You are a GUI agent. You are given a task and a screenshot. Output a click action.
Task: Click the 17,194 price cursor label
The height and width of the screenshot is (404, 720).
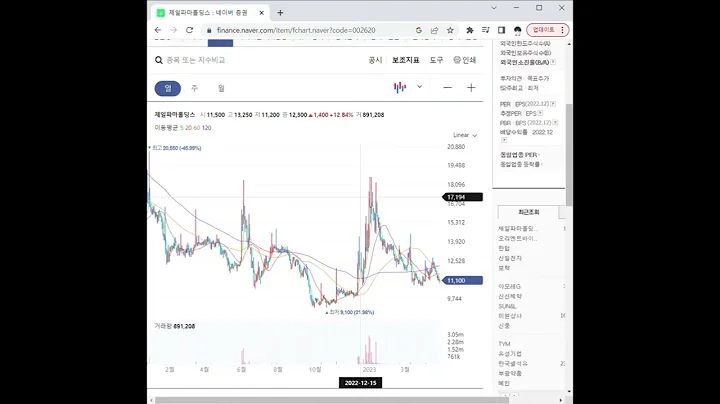pos(462,197)
